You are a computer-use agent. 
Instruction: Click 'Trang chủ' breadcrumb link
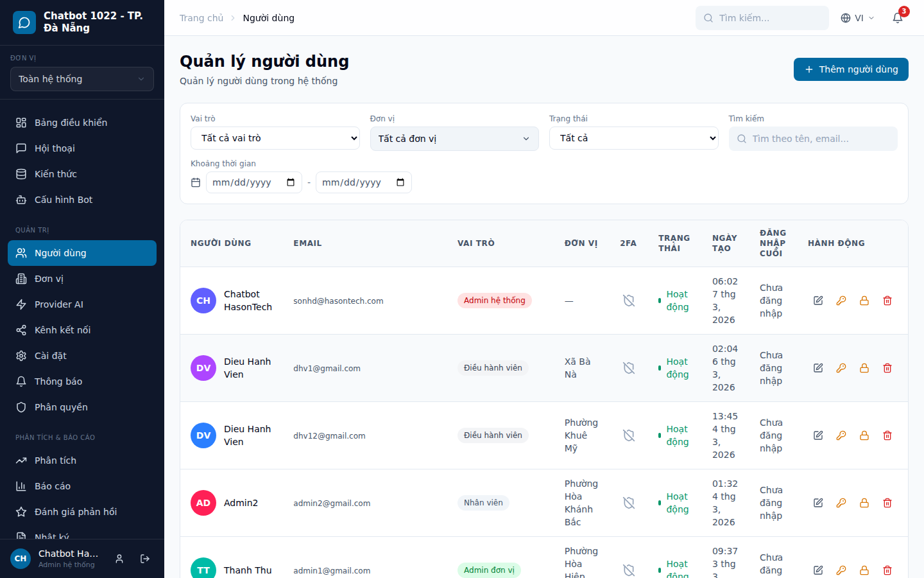coord(201,18)
